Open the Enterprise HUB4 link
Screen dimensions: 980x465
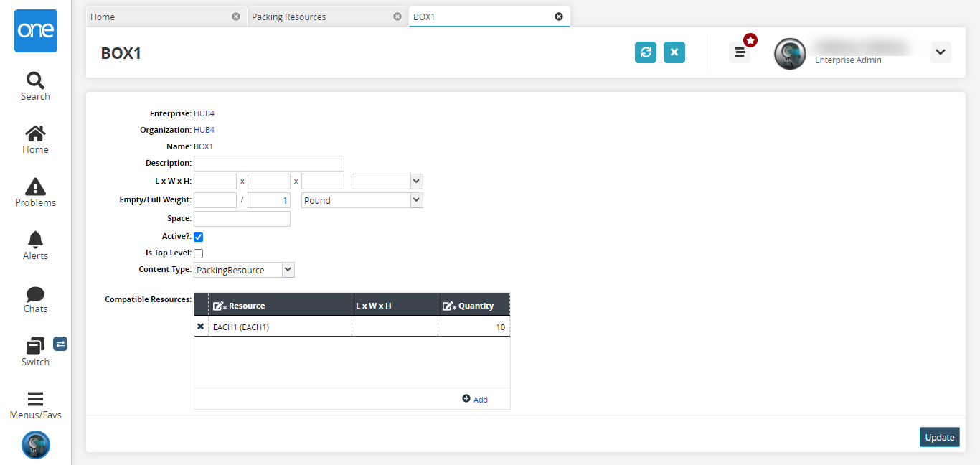204,113
